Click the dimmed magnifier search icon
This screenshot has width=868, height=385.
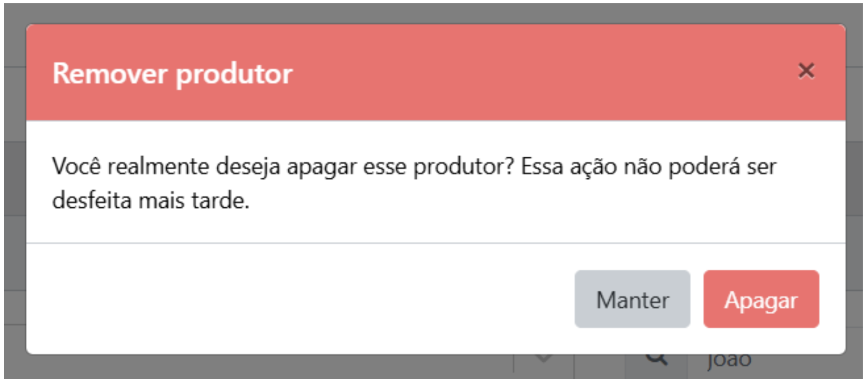[x=657, y=359]
